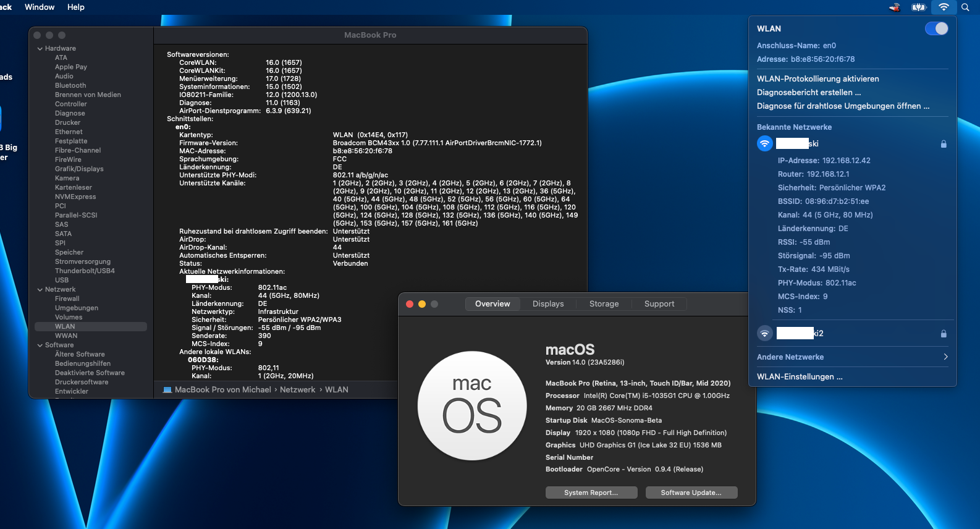Image resolution: width=980 pixels, height=529 pixels.
Task: Select Bluetooth in the Hardware list
Action: (70, 85)
